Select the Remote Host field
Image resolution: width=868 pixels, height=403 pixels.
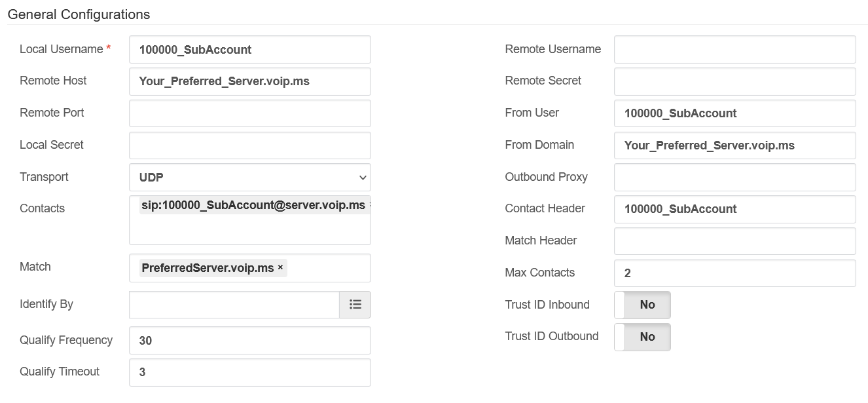[x=249, y=81]
